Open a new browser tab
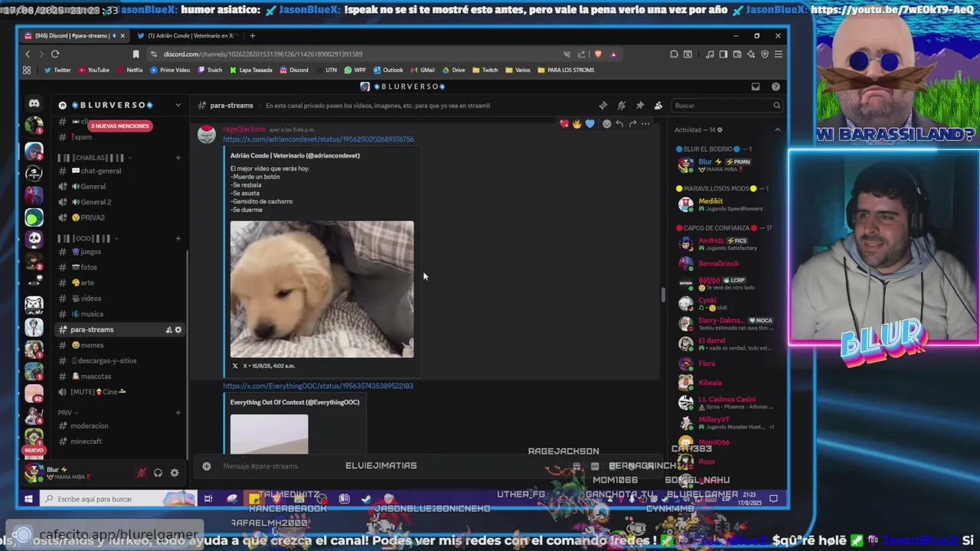 (x=253, y=36)
